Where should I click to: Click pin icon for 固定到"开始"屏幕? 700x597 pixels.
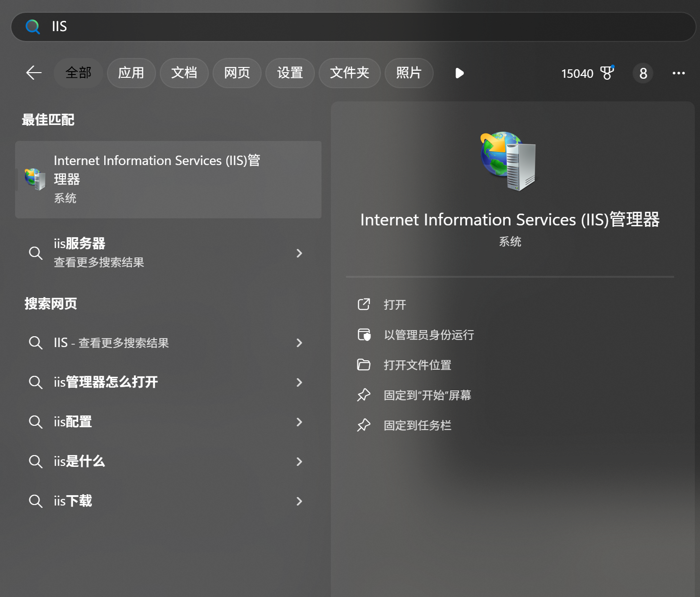click(x=364, y=395)
